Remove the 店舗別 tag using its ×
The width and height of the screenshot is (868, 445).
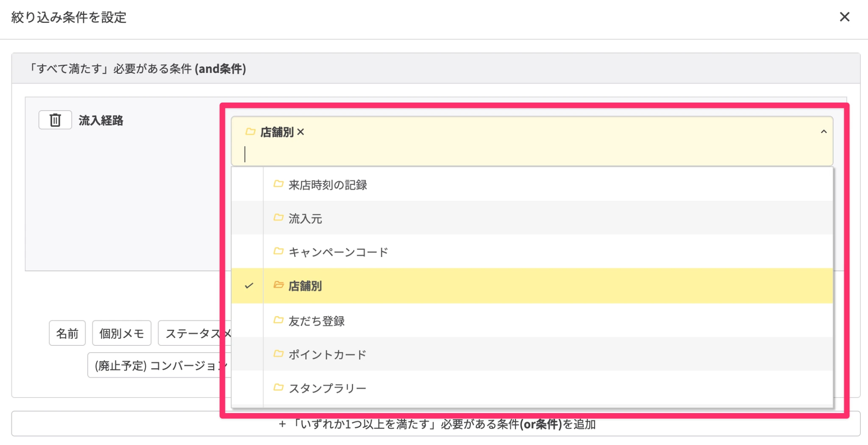click(300, 132)
